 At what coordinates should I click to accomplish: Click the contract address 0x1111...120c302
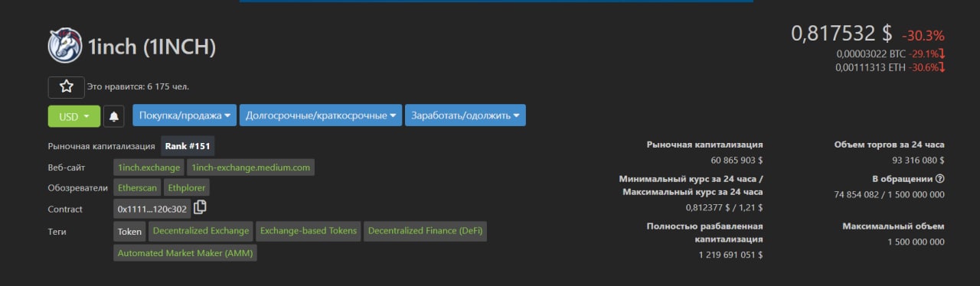152,209
